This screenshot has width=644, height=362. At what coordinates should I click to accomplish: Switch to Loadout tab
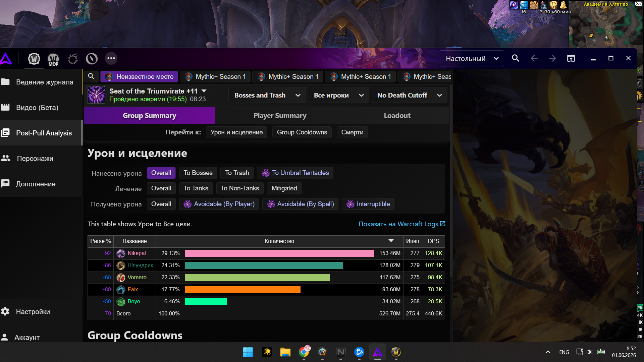(x=397, y=116)
